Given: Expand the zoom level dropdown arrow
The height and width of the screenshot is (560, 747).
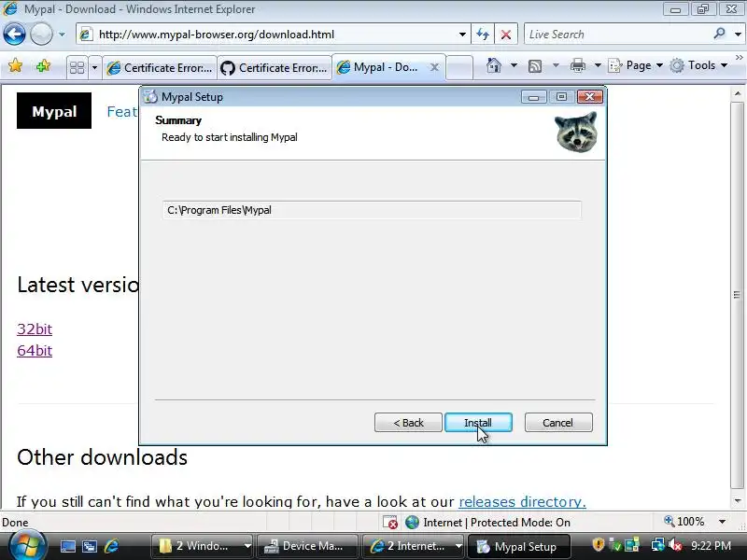Looking at the screenshot, I should tap(722, 522).
